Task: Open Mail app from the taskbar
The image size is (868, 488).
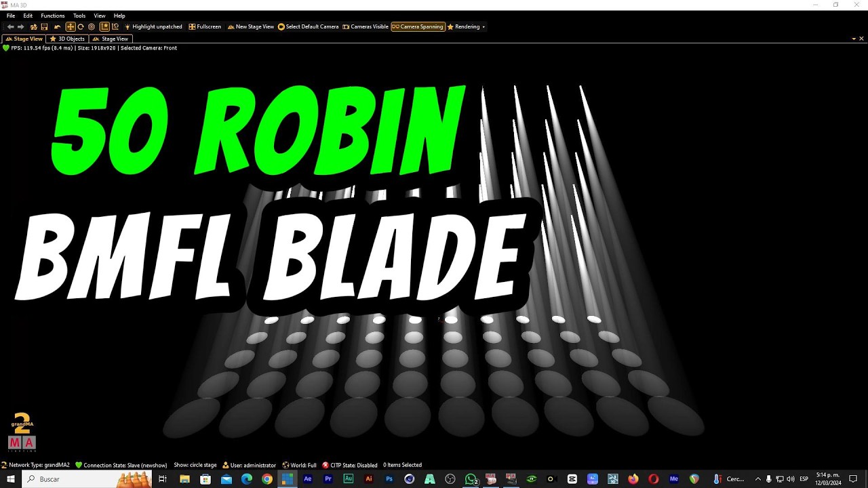Action: pyautogui.click(x=226, y=479)
